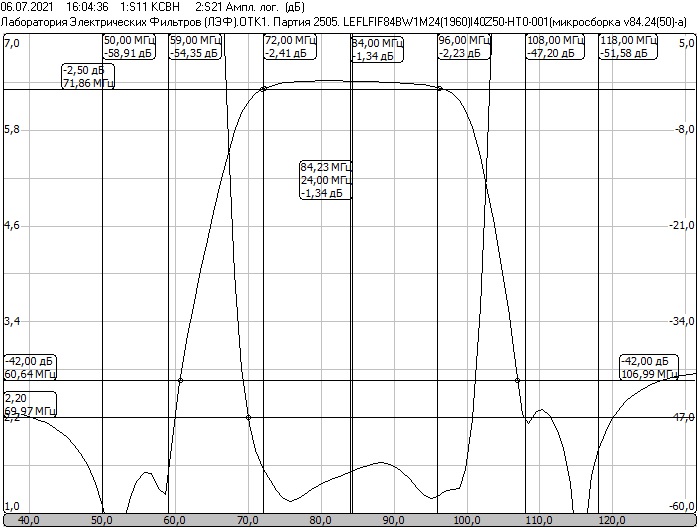Click the -60,0 value on right scale
Viewport: 700px width, 530px height.
[683, 506]
